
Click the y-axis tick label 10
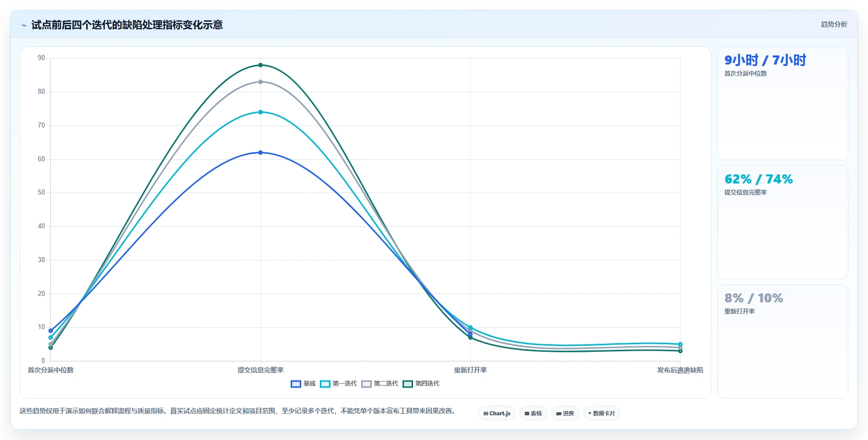click(41, 327)
